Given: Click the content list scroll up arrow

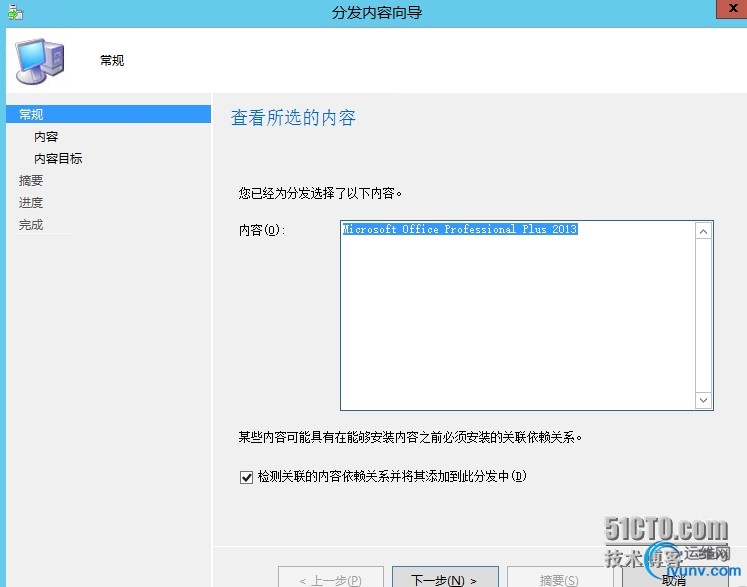Looking at the screenshot, I should (x=704, y=232).
